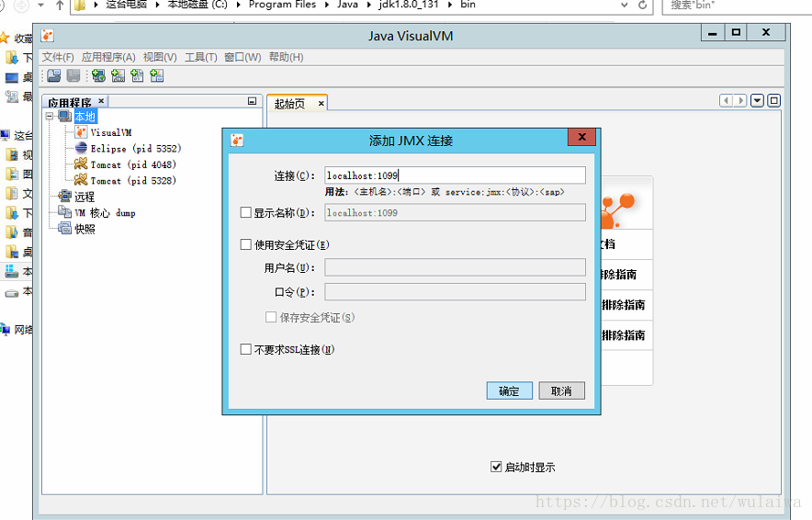The width and height of the screenshot is (812, 520).
Task: Click the VisualVM logo in main title bar
Action: coord(48,35)
